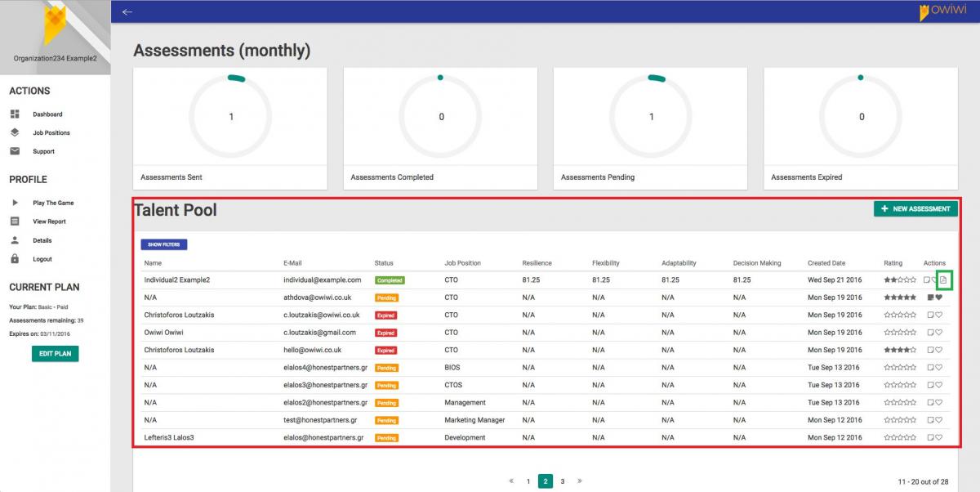Toggle heart for test@honestpartners.gr row
Image resolution: width=980 pixels, height=492 pixels.
click(x=939, y=420)
